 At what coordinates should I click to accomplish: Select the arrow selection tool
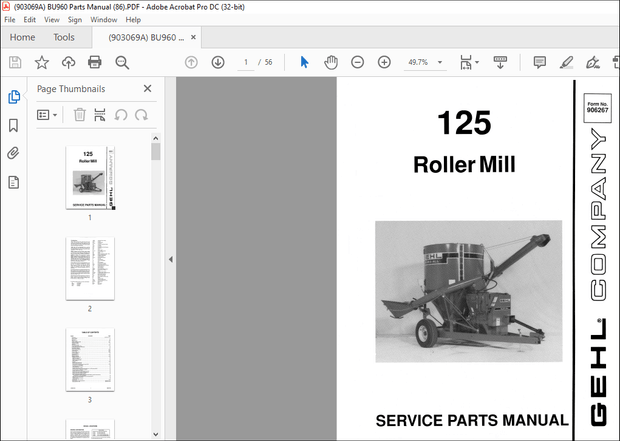click(304, 62)
